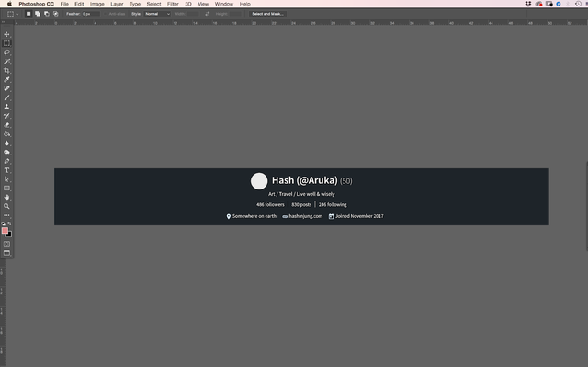Choose New selection mode in options bar
This screenshot has width=588, height=367.
(x=28, y=14)
